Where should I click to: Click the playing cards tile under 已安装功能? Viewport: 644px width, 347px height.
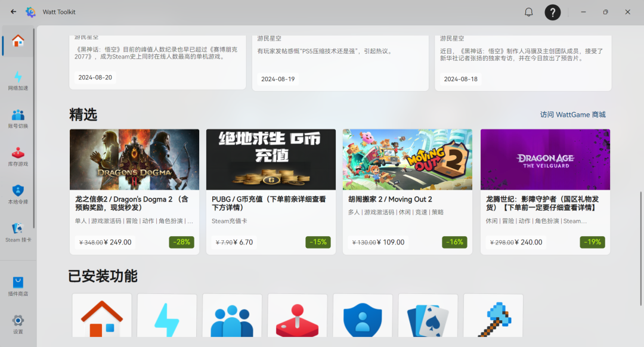click(428, 315)
